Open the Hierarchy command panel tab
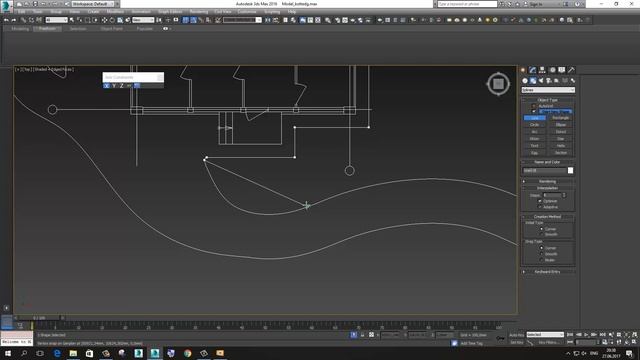The image size is (640, 360). pyautogui.click(x=542, y=70)
